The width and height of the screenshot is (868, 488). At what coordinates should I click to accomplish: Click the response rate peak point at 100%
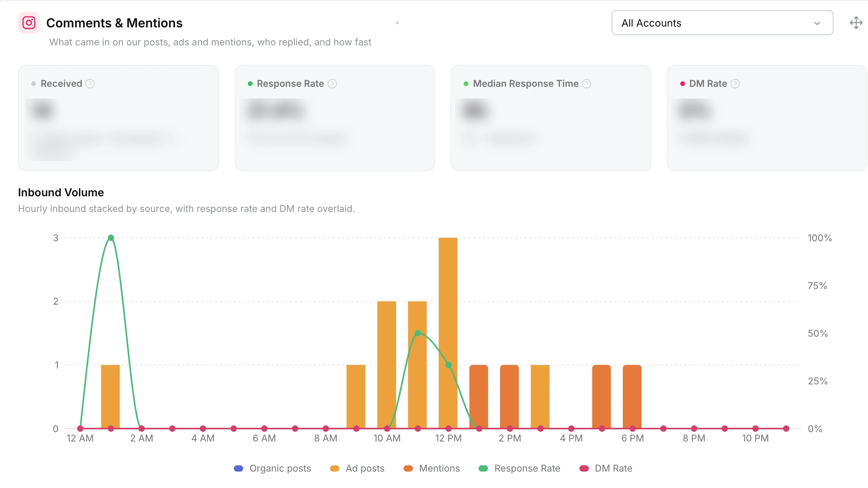click(x=111, y=238)
